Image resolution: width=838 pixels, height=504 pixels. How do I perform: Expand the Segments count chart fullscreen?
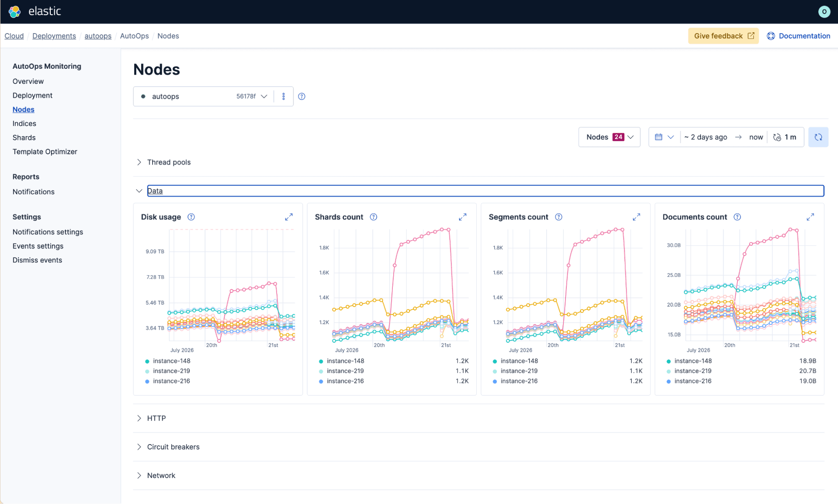(636, 217)
